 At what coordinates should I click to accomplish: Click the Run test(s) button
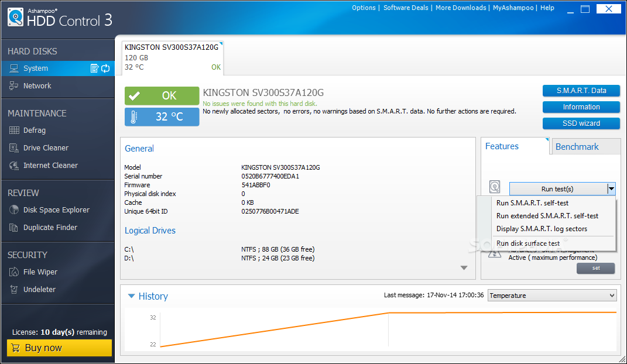tap(557, 188)
